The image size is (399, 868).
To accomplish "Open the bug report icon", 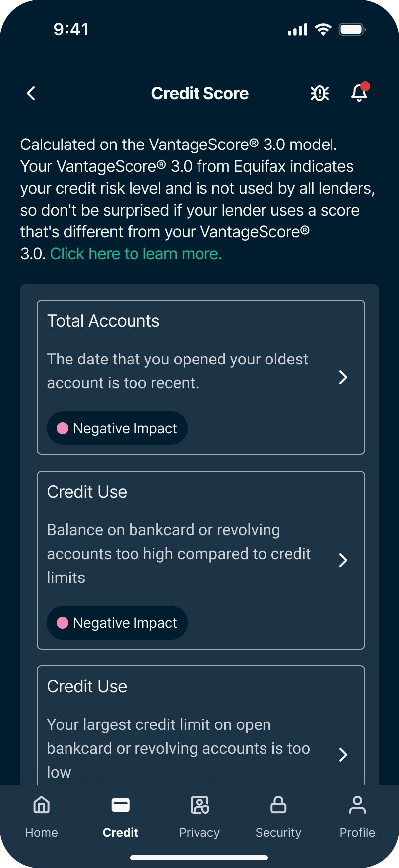I will pyautogui.click(x=320, y=93).
